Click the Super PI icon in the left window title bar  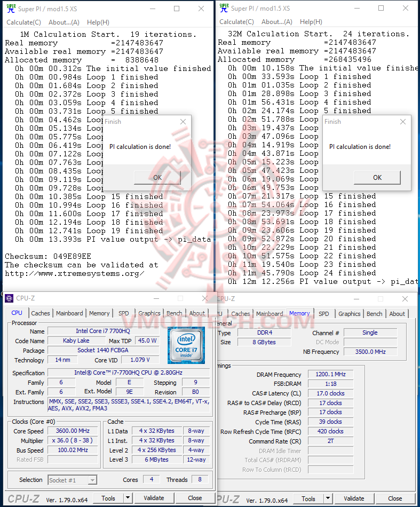coord(11,9)
